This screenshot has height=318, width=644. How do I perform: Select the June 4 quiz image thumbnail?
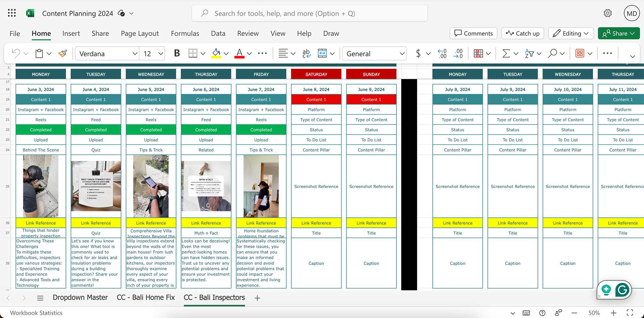[x=96, y=186]
